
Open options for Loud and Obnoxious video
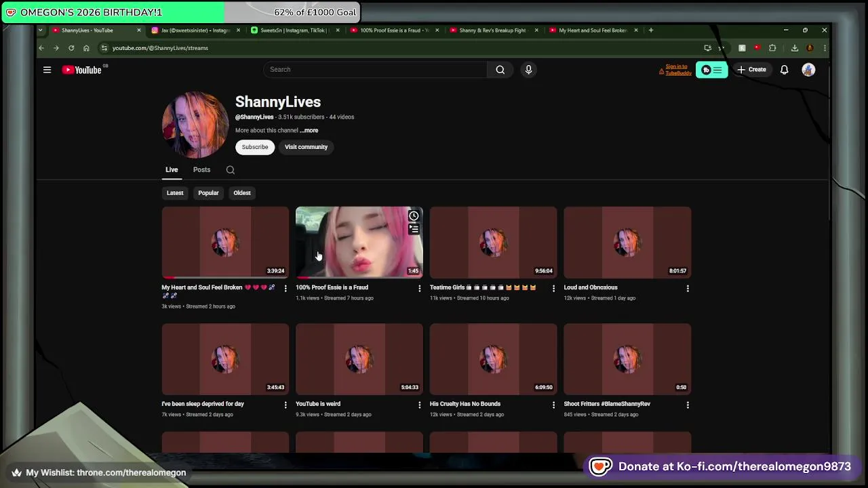(x=688, y=289)
